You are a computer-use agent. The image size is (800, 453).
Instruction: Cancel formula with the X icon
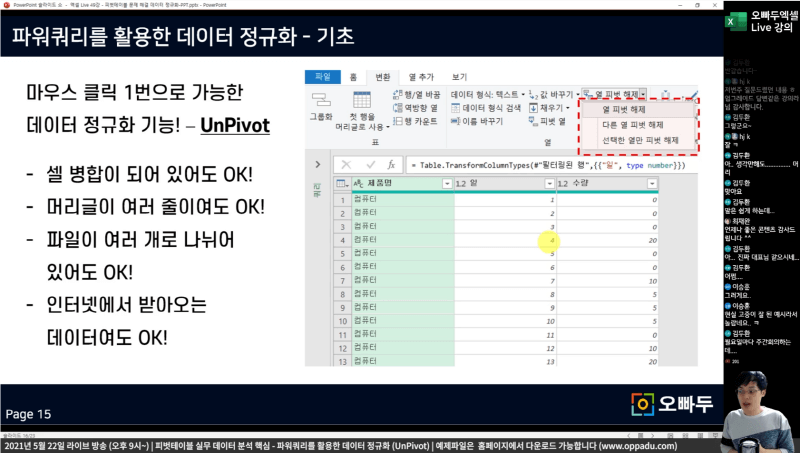tap(346, 165)
